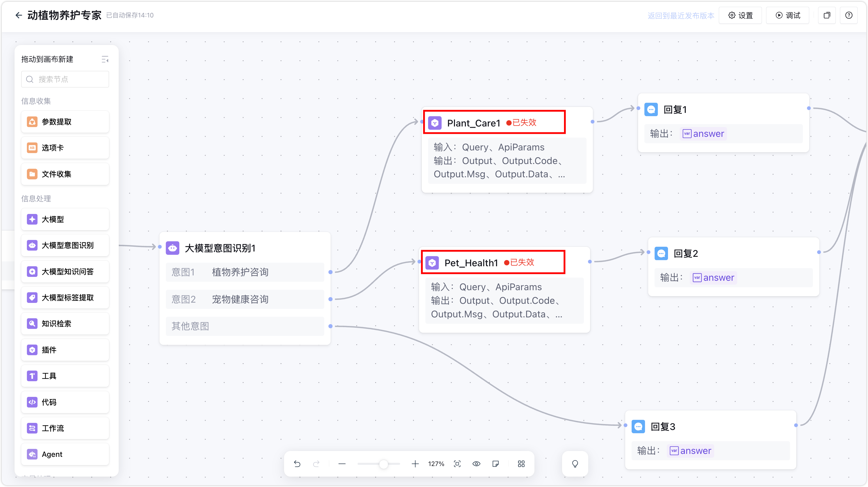Click the add note icon
The width and height of the screenshot is (868, 487).
(x=495, y=464)
